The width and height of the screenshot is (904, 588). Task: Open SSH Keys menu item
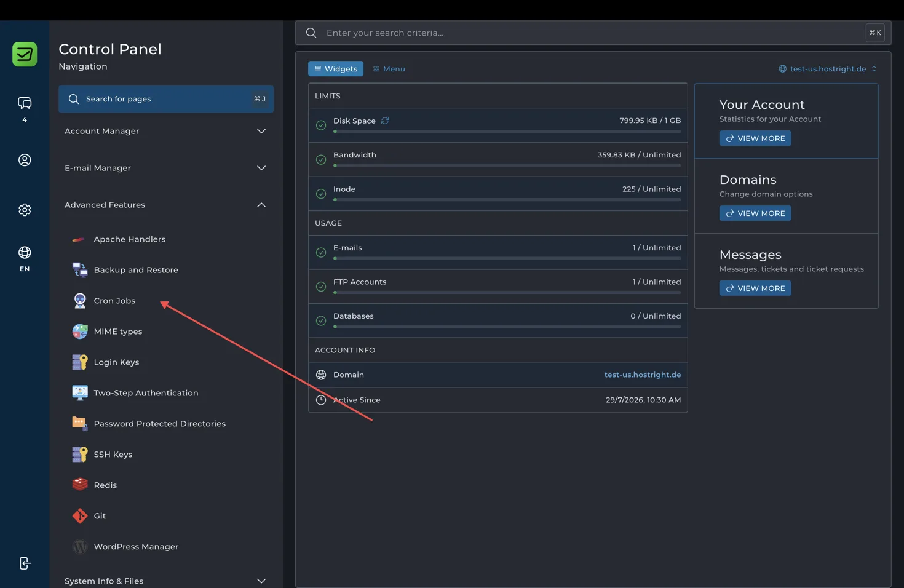[113, 455]
